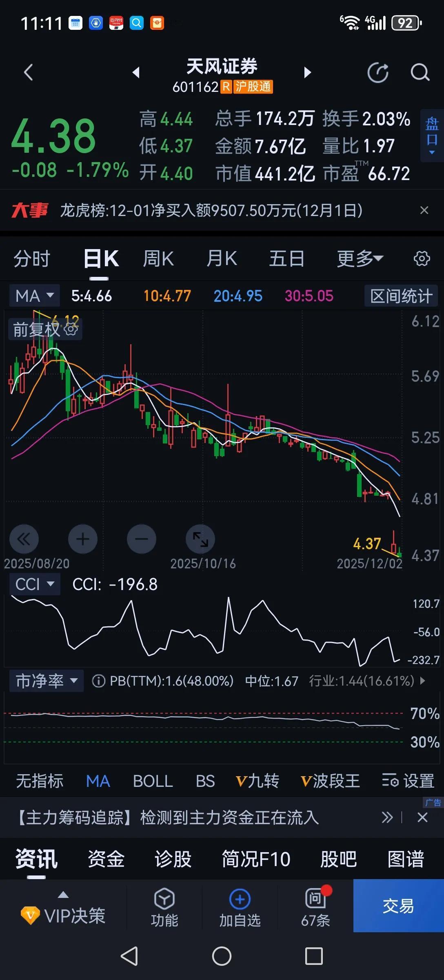Viewport: 444px width, 980px height.
Task: Tap the 2025/12/02 latest candlestick
Action: coord(400,552)
